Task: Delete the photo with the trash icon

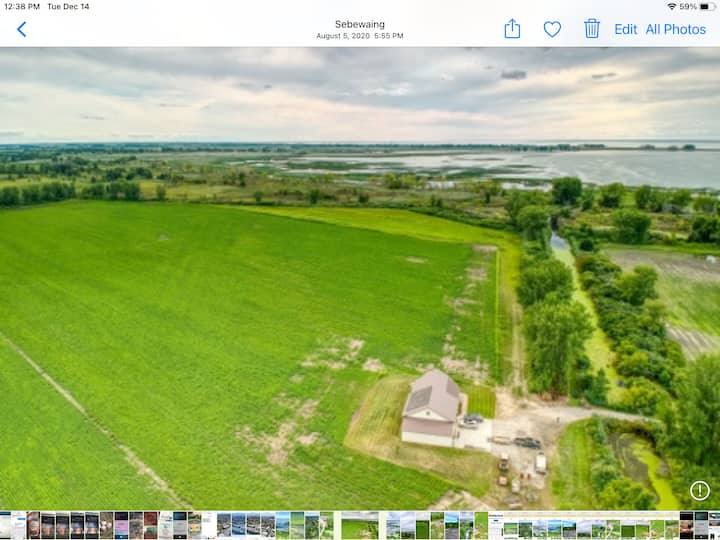Action: [592, 28]
